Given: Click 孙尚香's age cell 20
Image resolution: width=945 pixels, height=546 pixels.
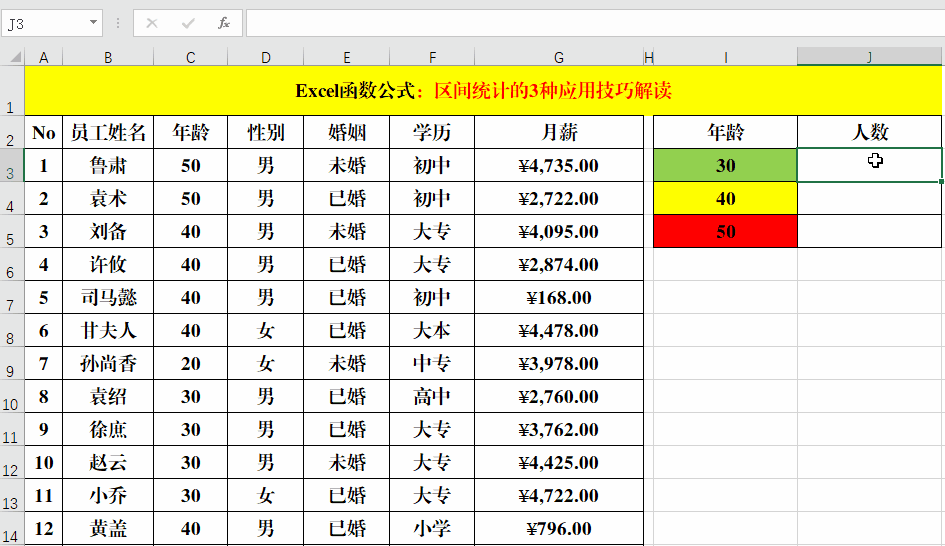Looking at the screenshot, I should [x=190, y=363].
